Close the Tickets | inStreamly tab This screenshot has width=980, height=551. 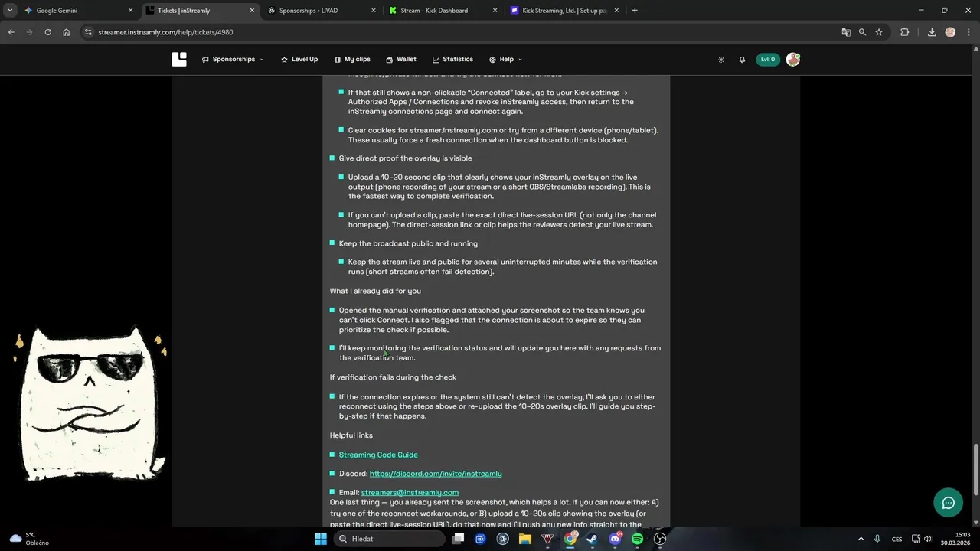click(x=252, y=11)
